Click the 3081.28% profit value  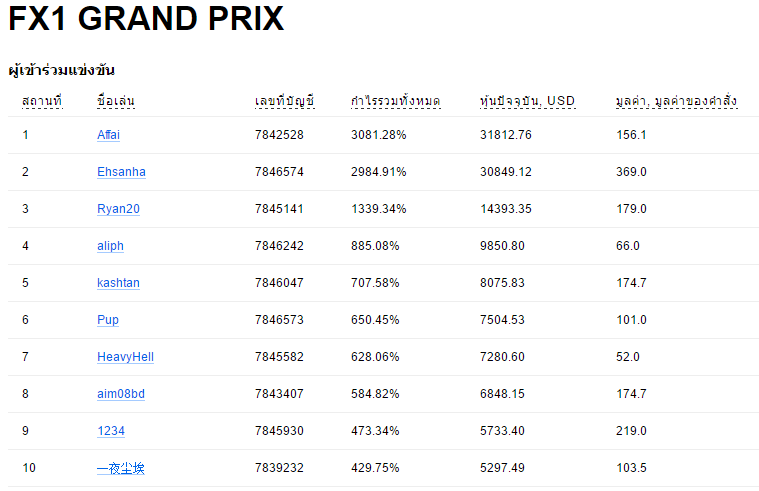379,135
